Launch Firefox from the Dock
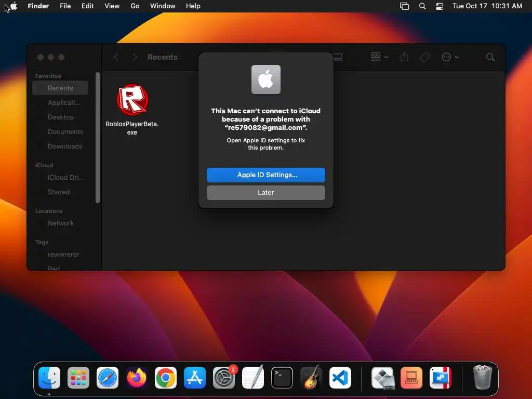This screenshot has height=399, width=532. (x=137, y=378)
